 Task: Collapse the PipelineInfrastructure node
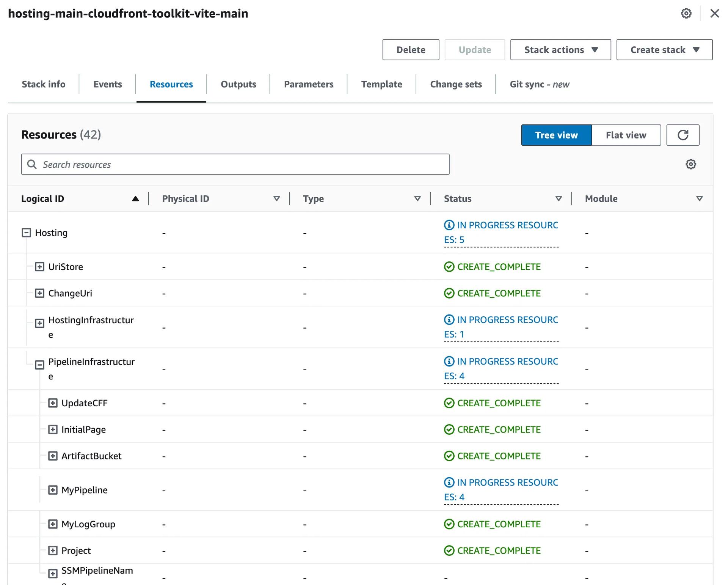pos(39,365)
